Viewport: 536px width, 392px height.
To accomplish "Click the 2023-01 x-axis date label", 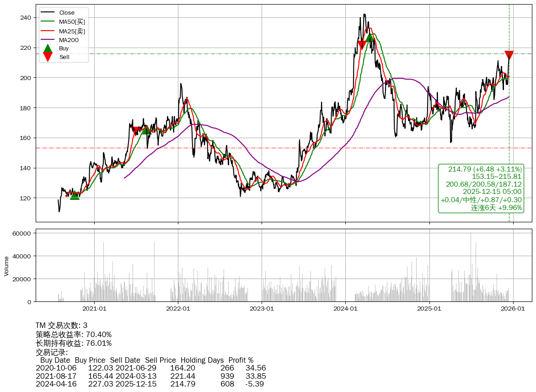I will (x=262, y=309).
